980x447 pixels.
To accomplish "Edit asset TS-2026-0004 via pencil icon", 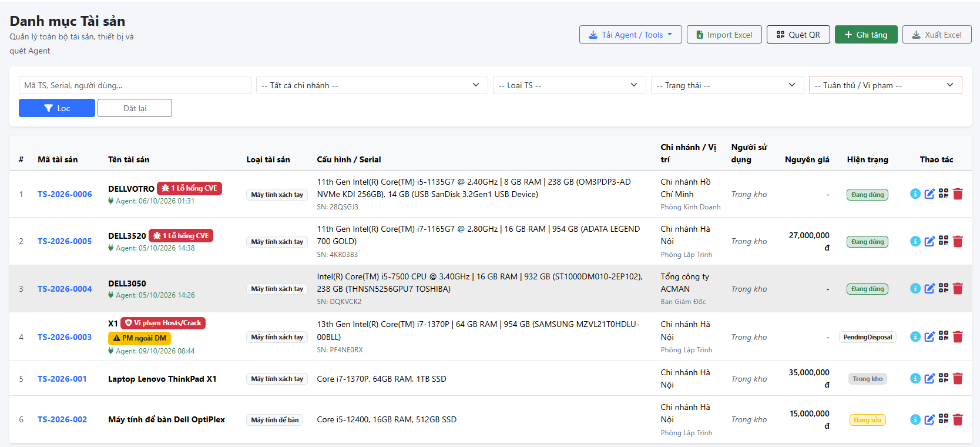I will pyautogui.click(x=929, y=288).
